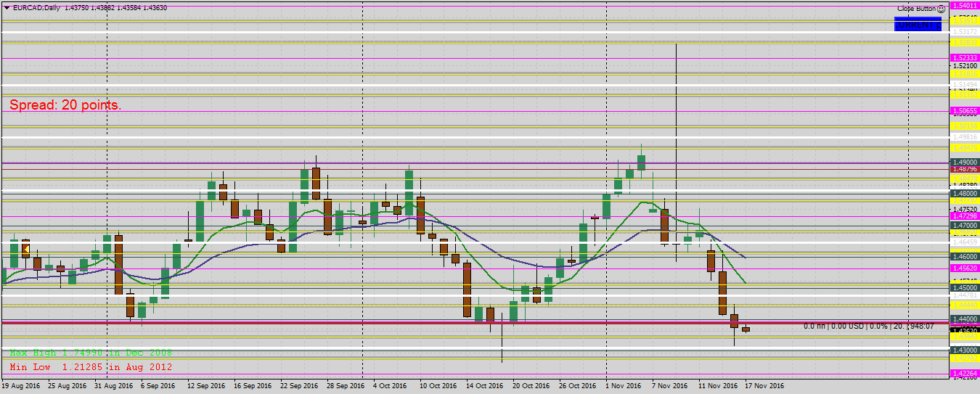Click the blue button under the Close Button label
This screenshot has height=394, width=980.
pyautogui.click(x=918, y=24)
